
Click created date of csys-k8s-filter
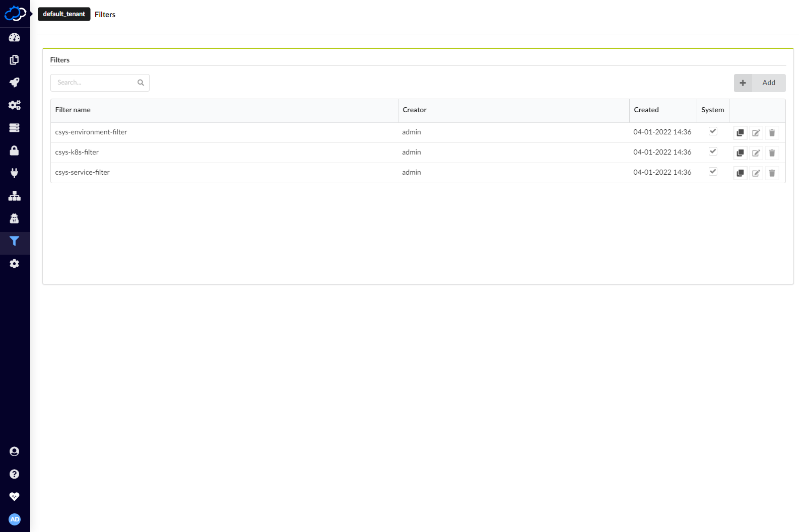click(662, 152)
